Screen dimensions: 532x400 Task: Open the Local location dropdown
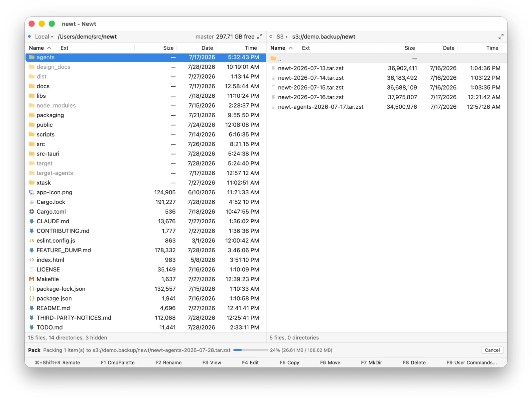(x=44, y=37)
